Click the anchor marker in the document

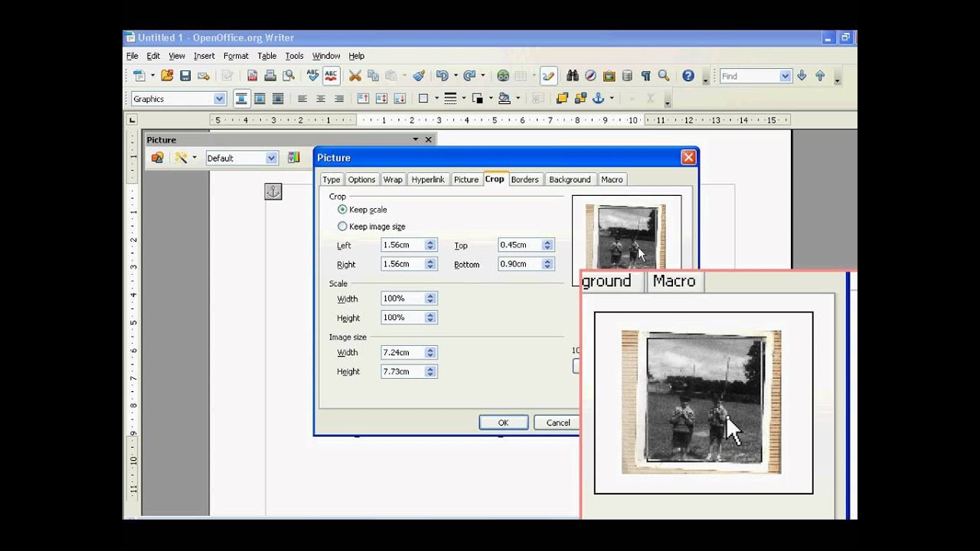[273, 192]
